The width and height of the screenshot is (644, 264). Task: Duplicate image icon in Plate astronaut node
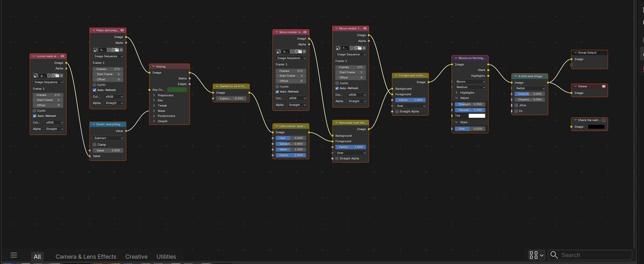[x=113, y=50]
